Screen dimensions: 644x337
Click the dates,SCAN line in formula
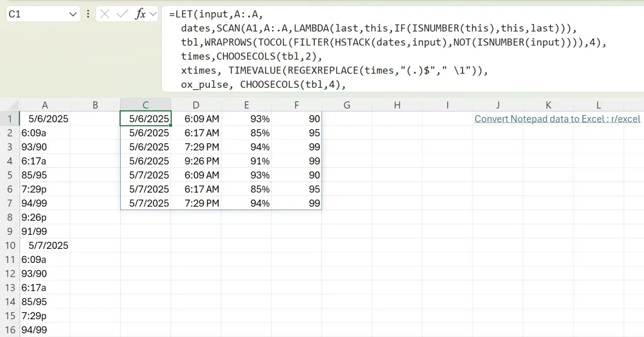click(379, 28)
